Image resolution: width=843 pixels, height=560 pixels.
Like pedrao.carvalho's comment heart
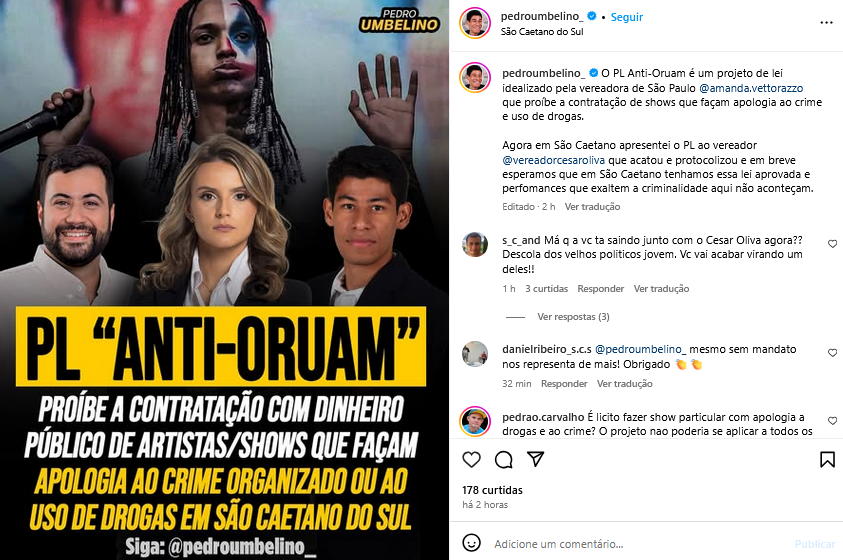pyautogui.click(x=832, y=421)
